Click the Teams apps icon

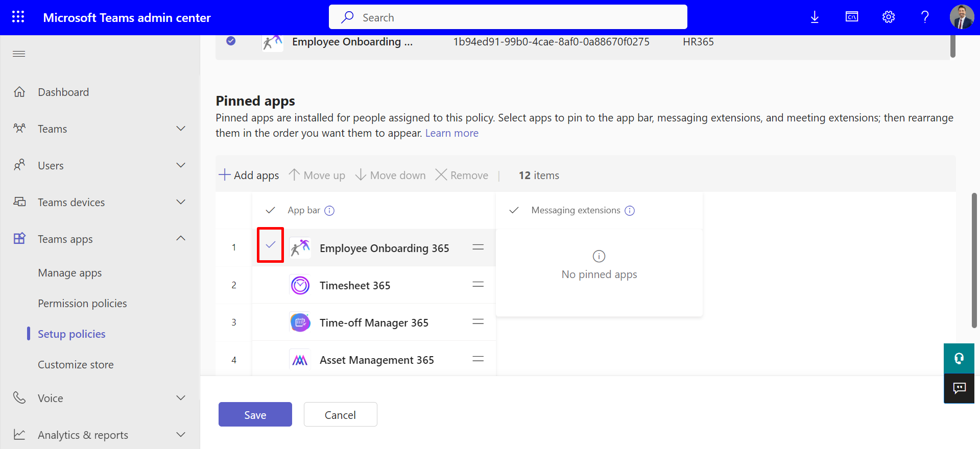click(19, 239)
